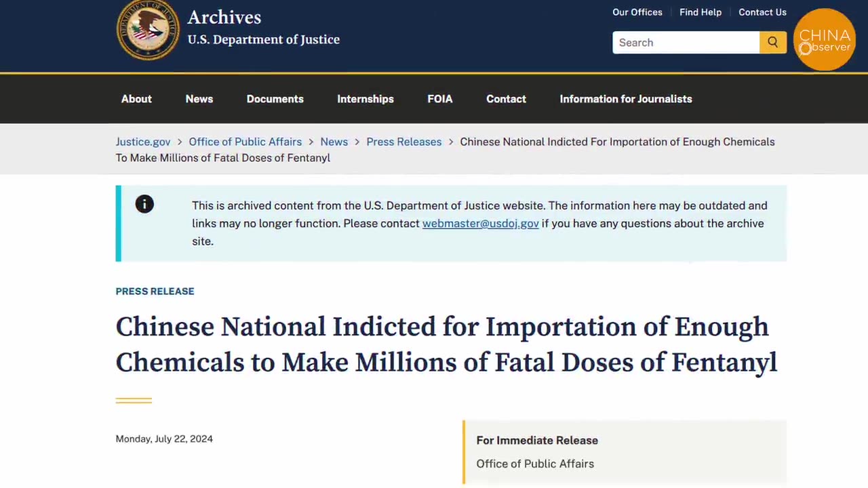The width and height of the screenshot is (868, 488).
Task: Select Contact in the main navigation
Action: pyautogui.click(x=506, y=99)
